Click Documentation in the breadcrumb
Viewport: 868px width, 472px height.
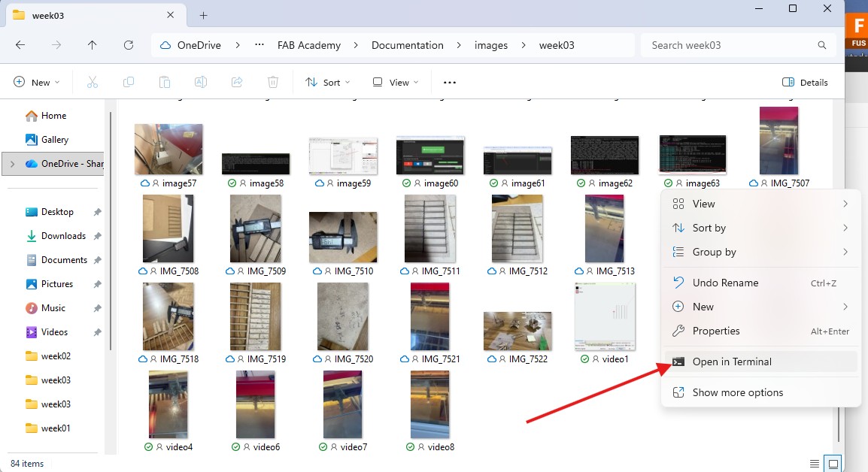408,45
